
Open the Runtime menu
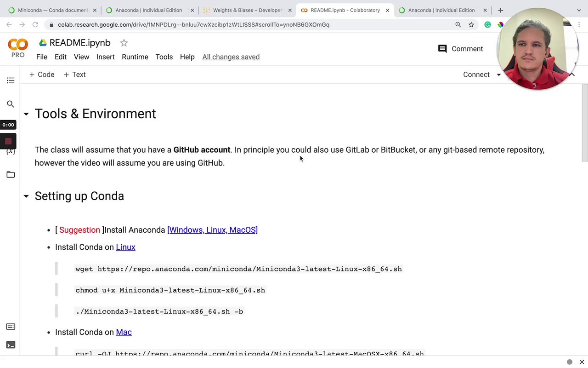135,57
